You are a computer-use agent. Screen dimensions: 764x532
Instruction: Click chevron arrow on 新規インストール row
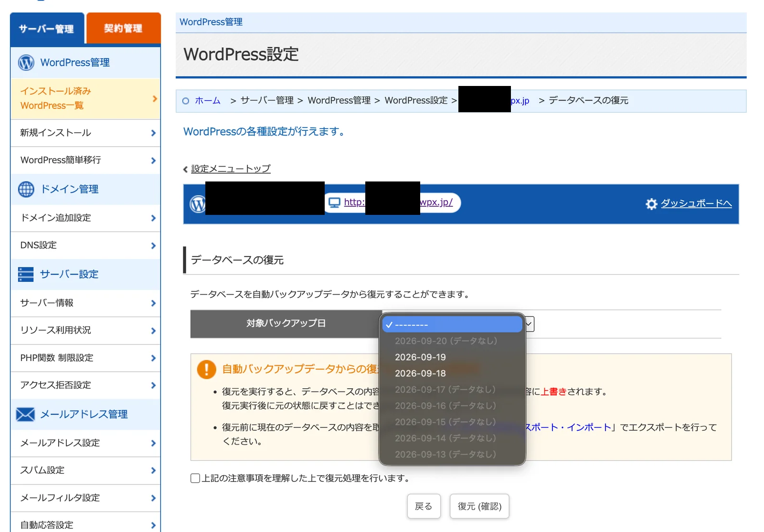pyautogui.click(x=153, y=133)
